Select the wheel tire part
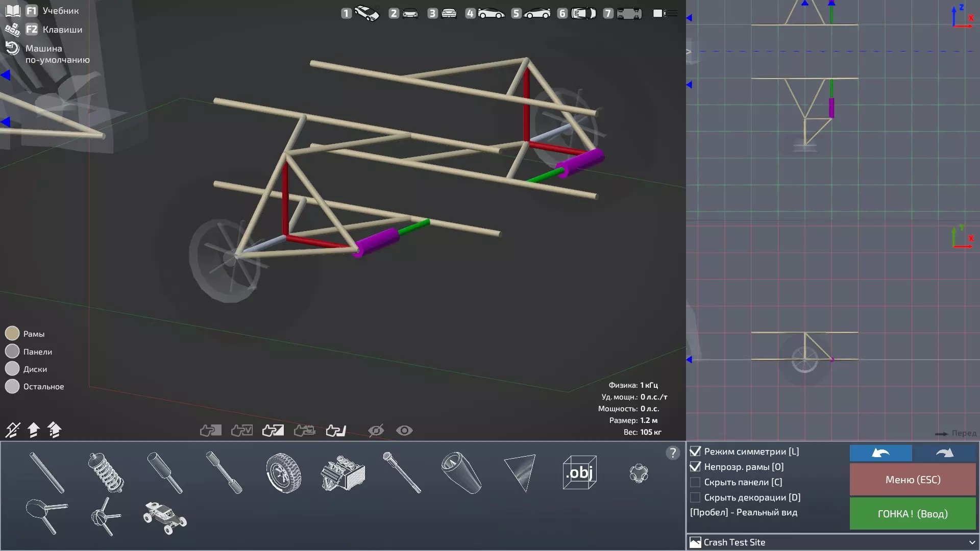980x551 pixels. [x=283, y=472]
